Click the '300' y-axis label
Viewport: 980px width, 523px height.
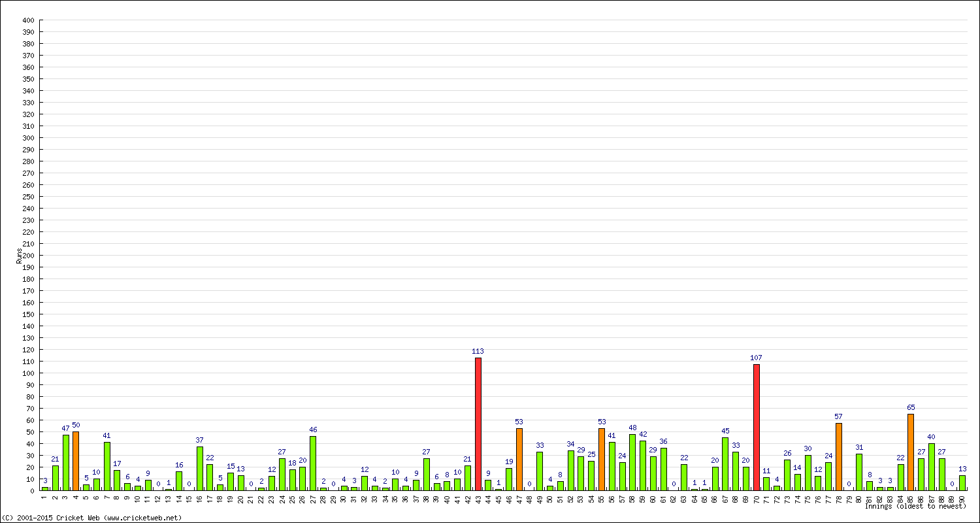pyautogui.click(x=28, y=138)
